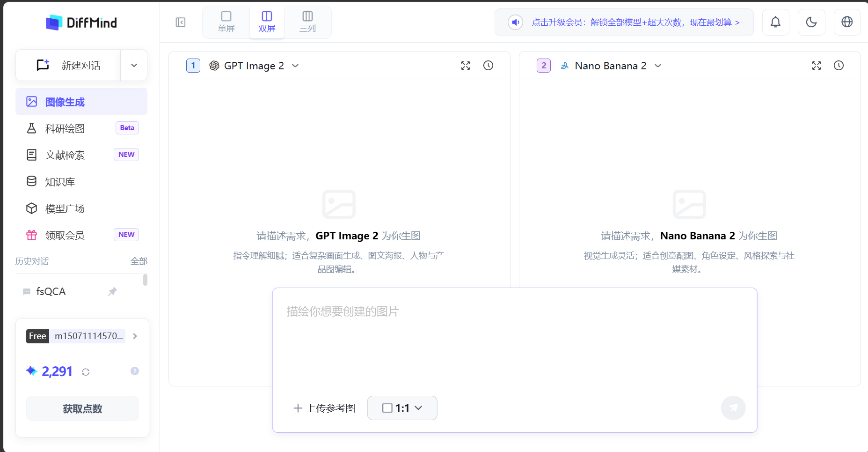This screenshot has width=868, height=452.
Task: Open 科研绘图 research drawing
Action: click(81, 128)
